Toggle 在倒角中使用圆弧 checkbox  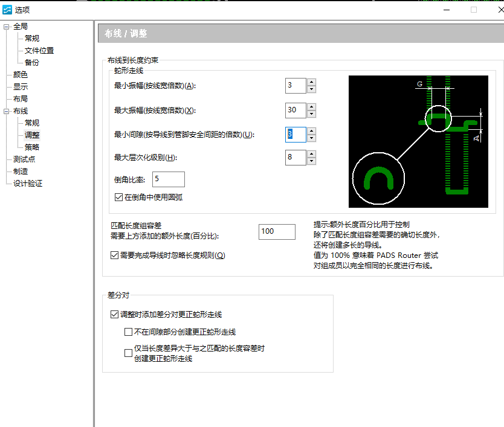click(x=118, y=197)
